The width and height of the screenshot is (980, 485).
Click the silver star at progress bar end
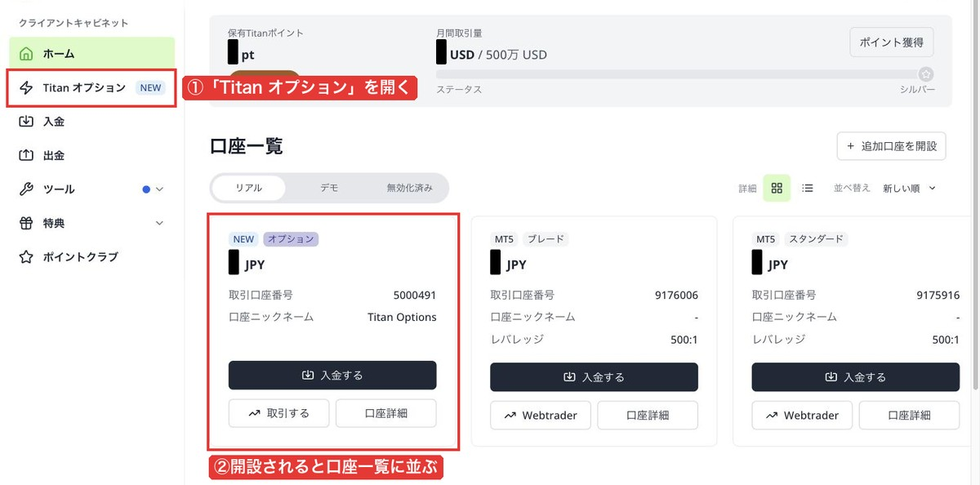(x=925, y=73)
